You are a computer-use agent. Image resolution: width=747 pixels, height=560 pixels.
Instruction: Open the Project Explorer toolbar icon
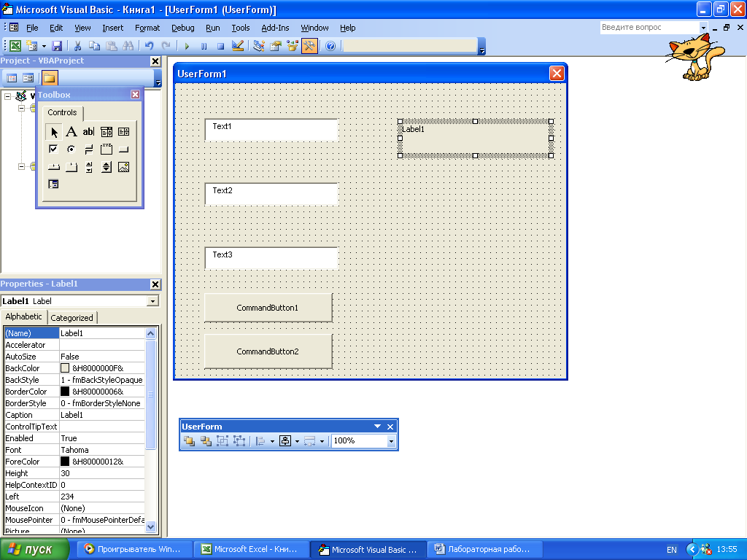click(x=259, y=46)
